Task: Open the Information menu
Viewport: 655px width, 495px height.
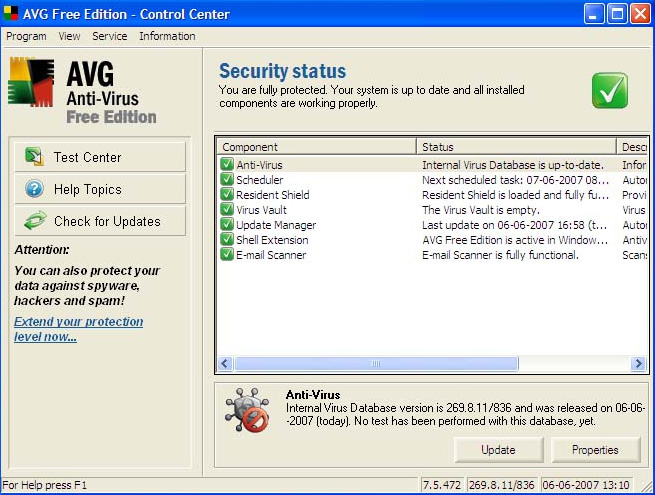Action: pos(167,36)
